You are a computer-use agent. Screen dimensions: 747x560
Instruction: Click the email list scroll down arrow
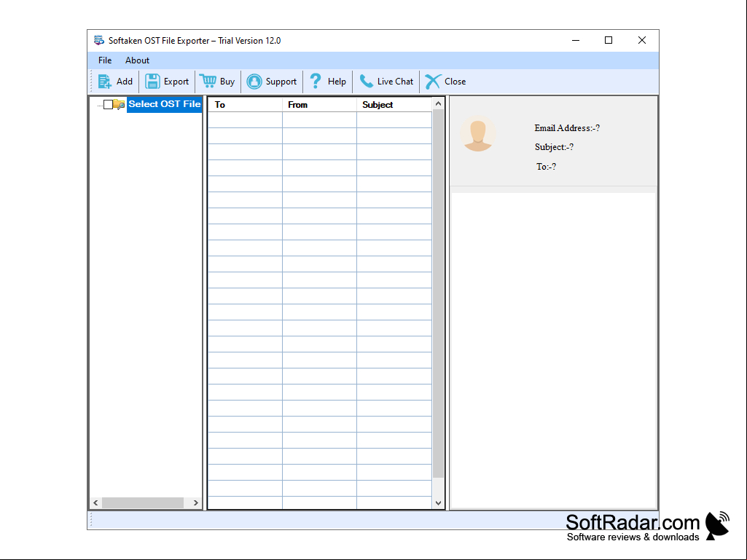click(438, 503)
